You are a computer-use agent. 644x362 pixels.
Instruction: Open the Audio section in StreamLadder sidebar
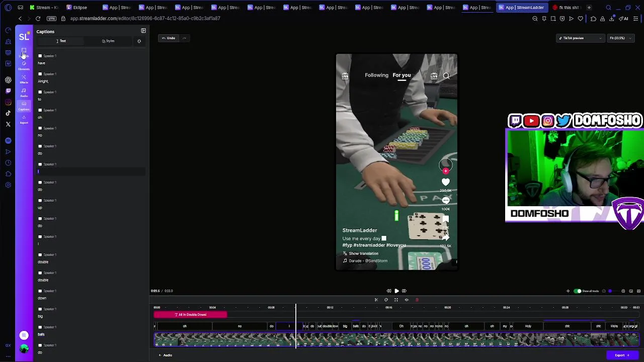(24, 93)
